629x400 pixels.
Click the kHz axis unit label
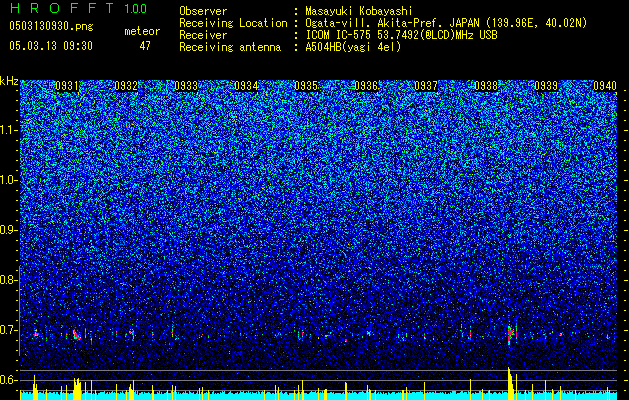(9, 81)
